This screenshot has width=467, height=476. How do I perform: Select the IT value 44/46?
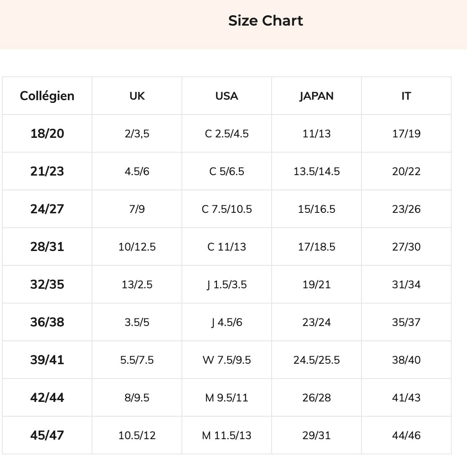click(x=406, y=435)
